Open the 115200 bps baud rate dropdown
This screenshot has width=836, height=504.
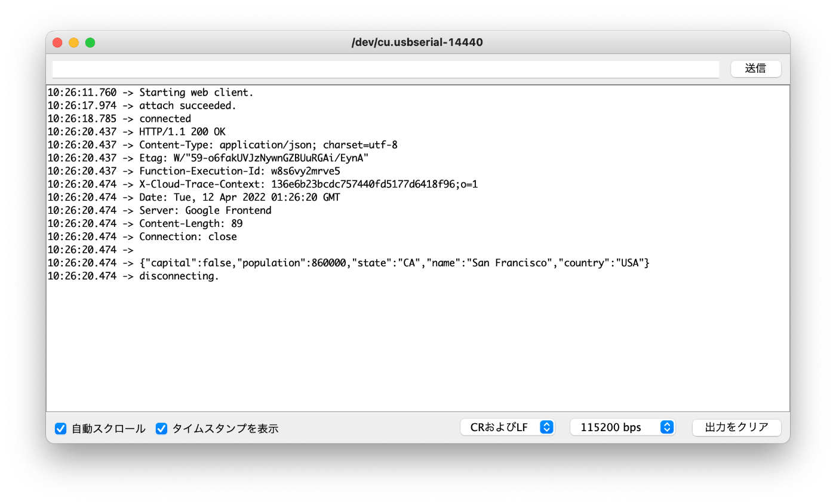[623, 428]
